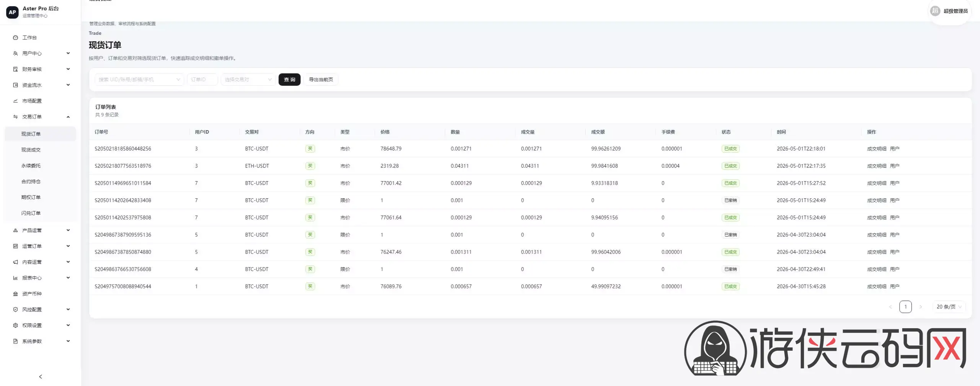
Task: Open the 工作台 dashboard icon
Action: pyautogui.click(x=15, y=38)
